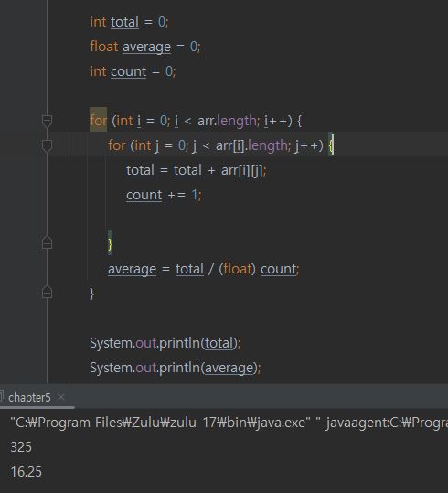This screenshot has width=448, height=493.
Task: Click 'int count = 0;' declaration line
Action: pyautogui.click(x=133, y=71)
